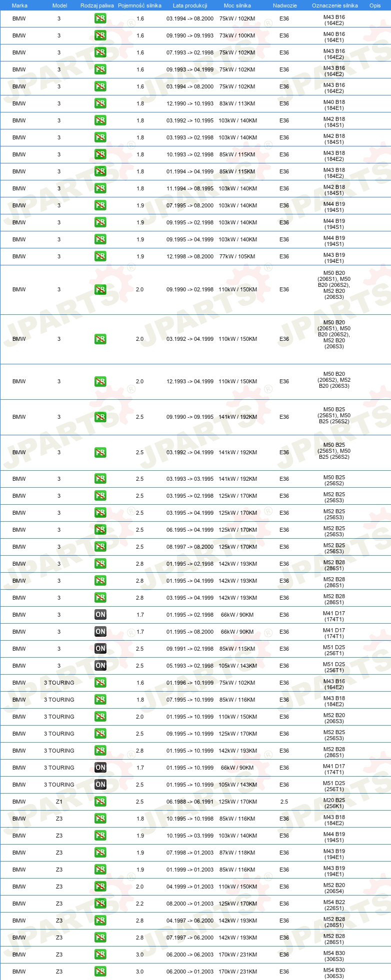Click the date range 01.1996 -> 10.1999
The height and width of the screenshot is (980, 391).
(x=190, y=683)
